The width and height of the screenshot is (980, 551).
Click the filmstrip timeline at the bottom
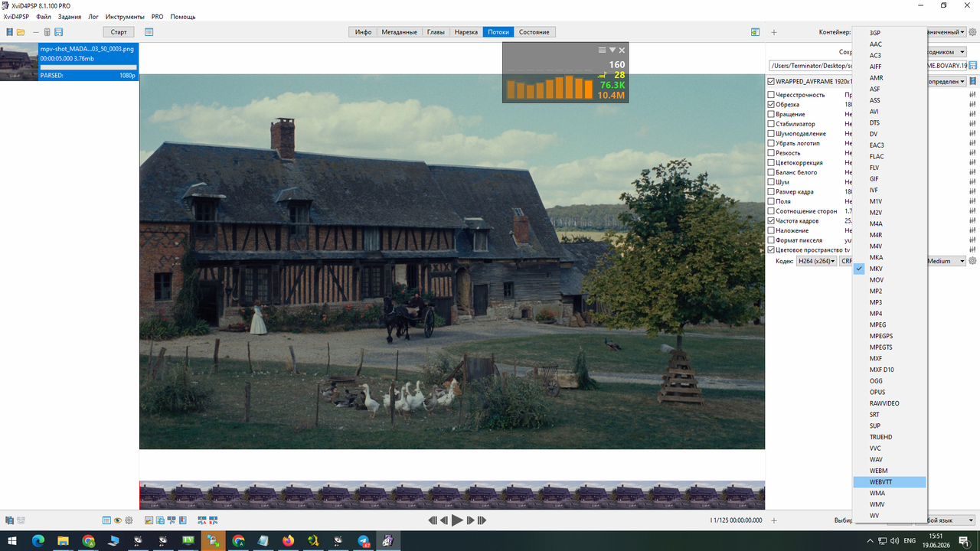(x=452, y=494)
